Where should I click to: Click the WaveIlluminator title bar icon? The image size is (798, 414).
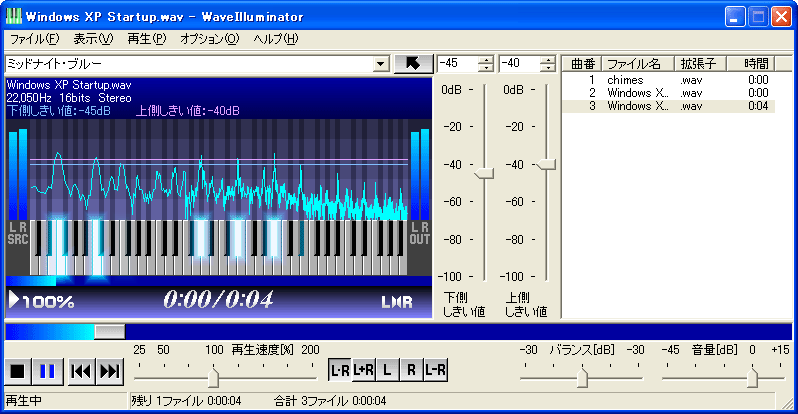click(x=14, y=16)
